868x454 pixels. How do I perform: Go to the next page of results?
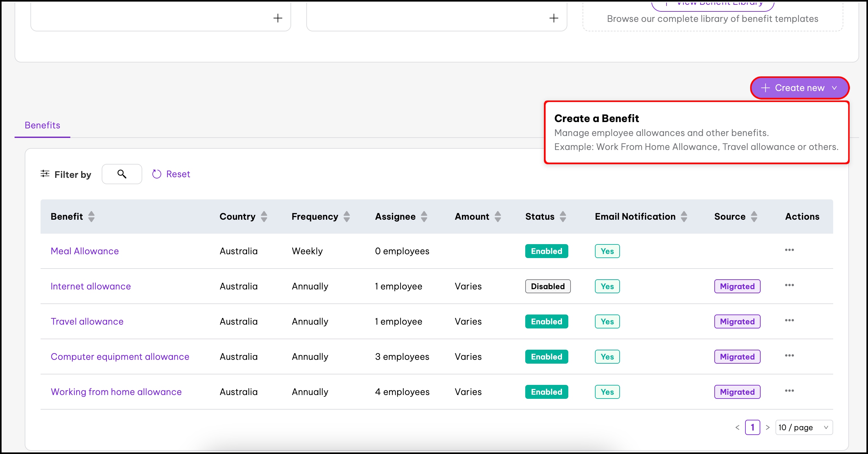tap(768, 427)
